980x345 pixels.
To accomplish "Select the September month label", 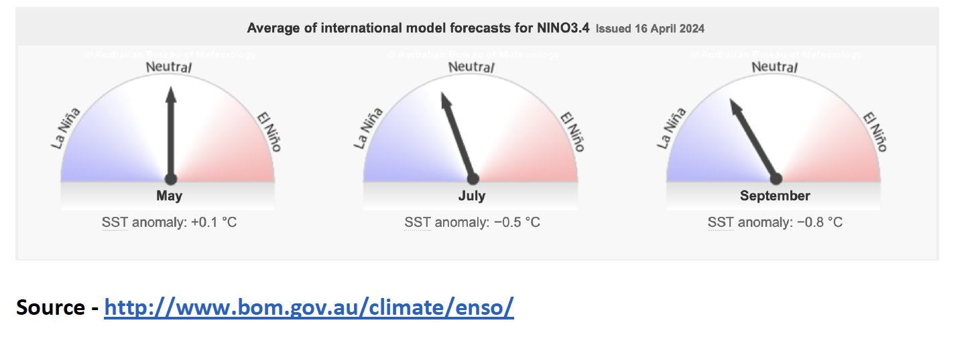I will click(775, 196).
